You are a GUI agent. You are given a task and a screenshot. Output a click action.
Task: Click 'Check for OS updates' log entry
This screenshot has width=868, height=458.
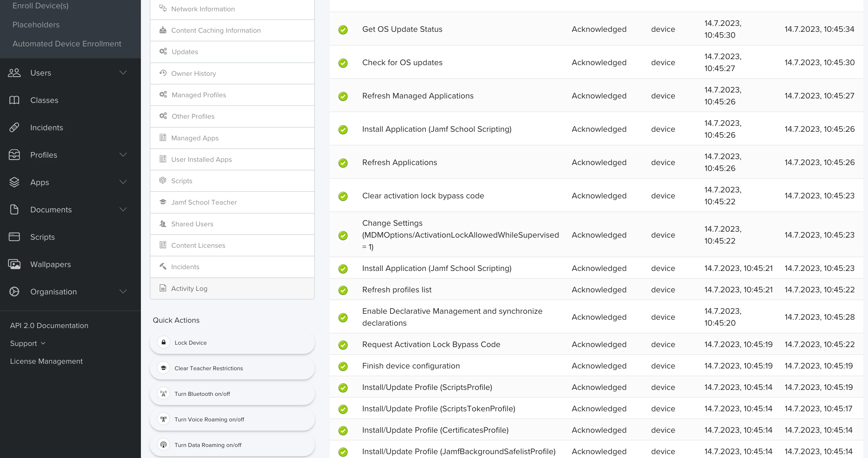pos(402,62)
